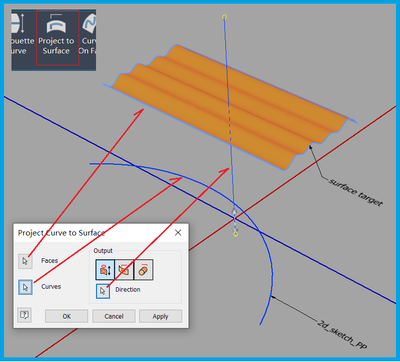
Task: Activate the Faces selection arrow button
Action: 25,261
